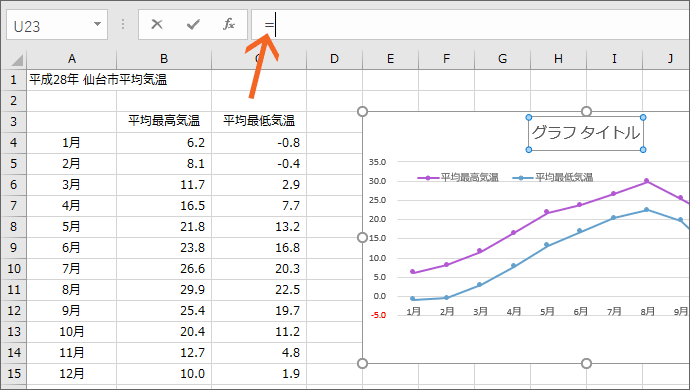
Task: Click cell value 1.9
Action: tap(259, 374)
